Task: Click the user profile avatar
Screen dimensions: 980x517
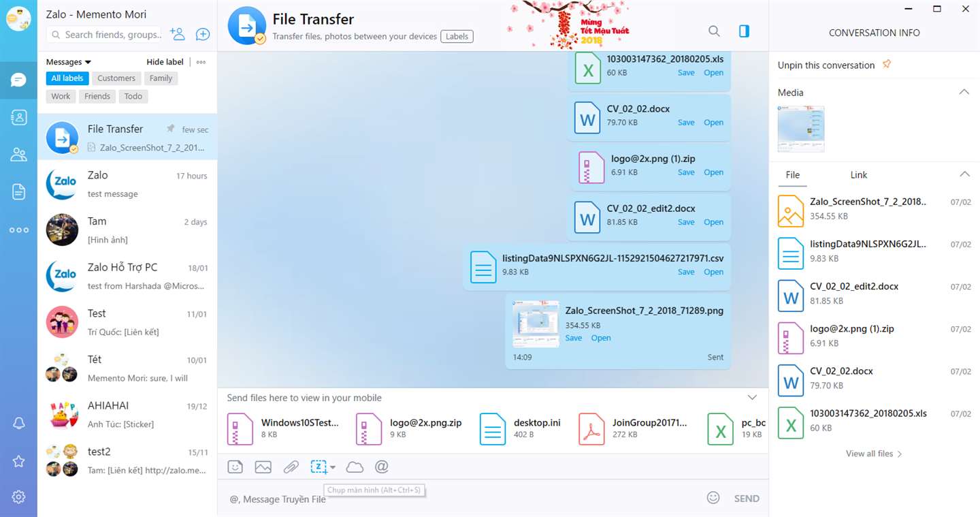Action: pos(18,18)
